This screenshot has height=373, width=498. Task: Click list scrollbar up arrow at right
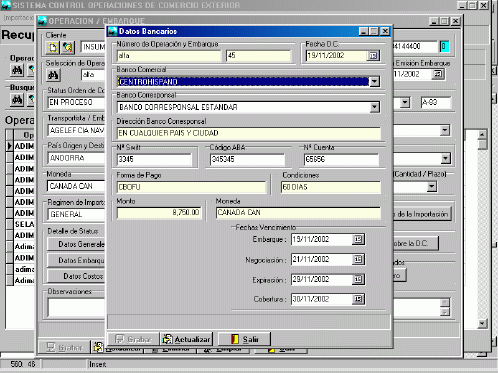pyautogui.click(x=482, y=135)
